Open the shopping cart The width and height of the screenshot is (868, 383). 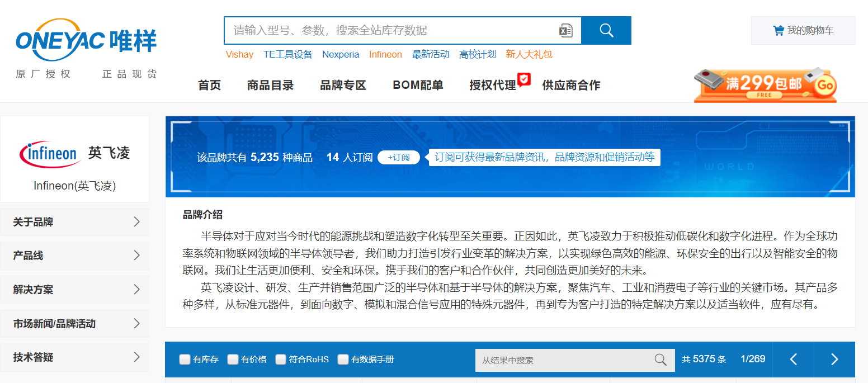click(803, 30)
